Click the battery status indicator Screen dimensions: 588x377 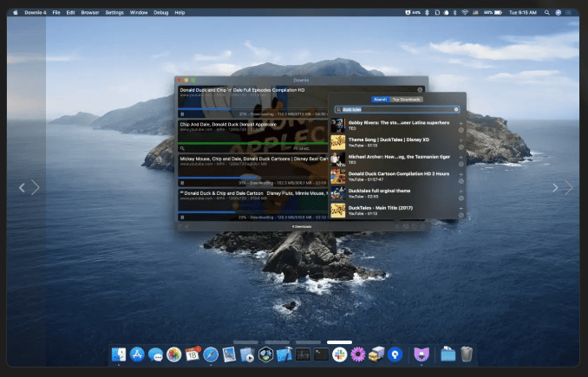(493, 12)
